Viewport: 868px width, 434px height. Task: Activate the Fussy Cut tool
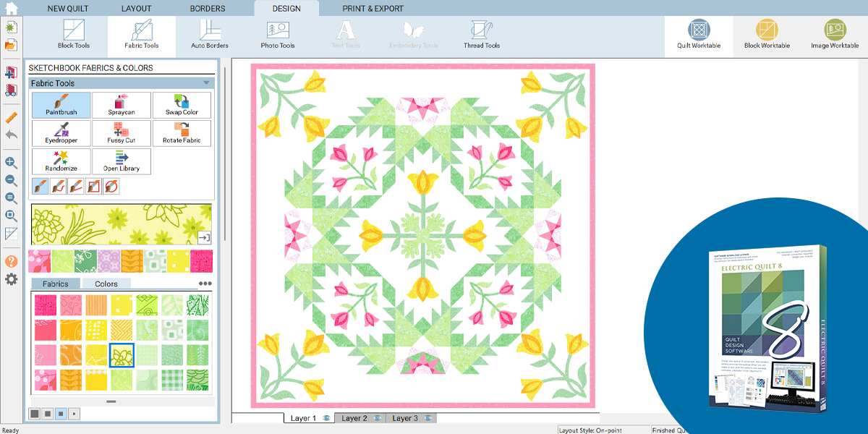122,133
